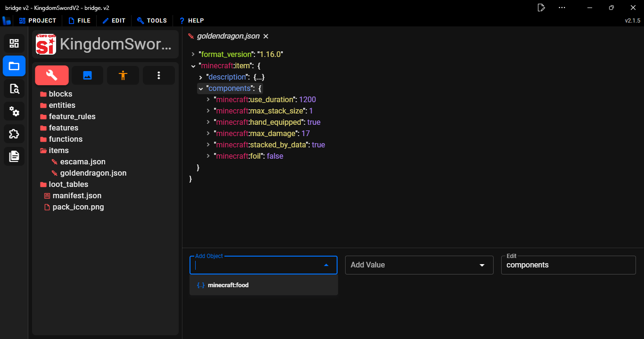Open the three-dot pack options menu
This screenshot has width=644, height=339.
coord(158,75)
